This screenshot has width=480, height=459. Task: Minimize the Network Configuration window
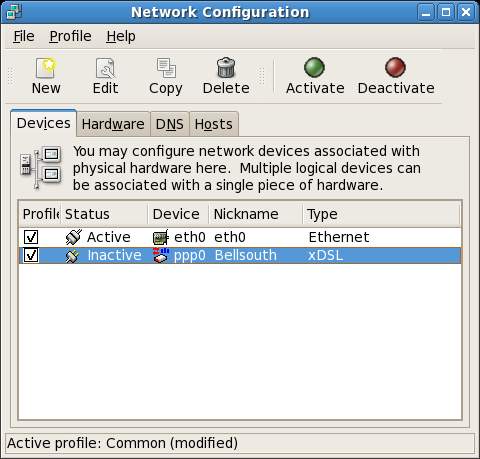426,13
